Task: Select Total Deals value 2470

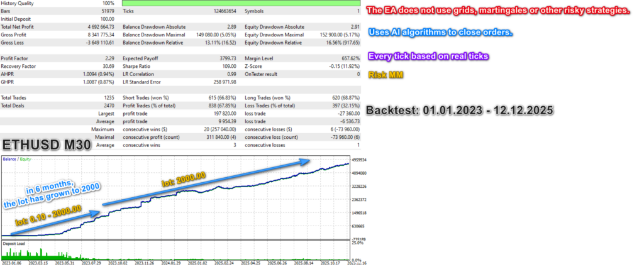Action: [x=109, y=106]
